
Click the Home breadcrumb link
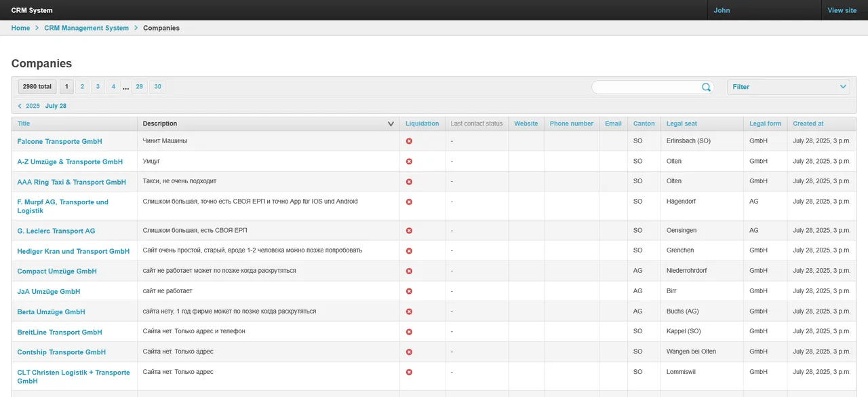click(x=20, y=28)
